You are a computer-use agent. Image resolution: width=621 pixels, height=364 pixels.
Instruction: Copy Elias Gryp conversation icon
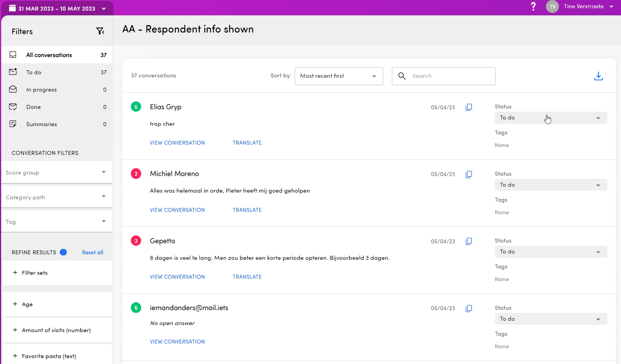click(469, 107)
